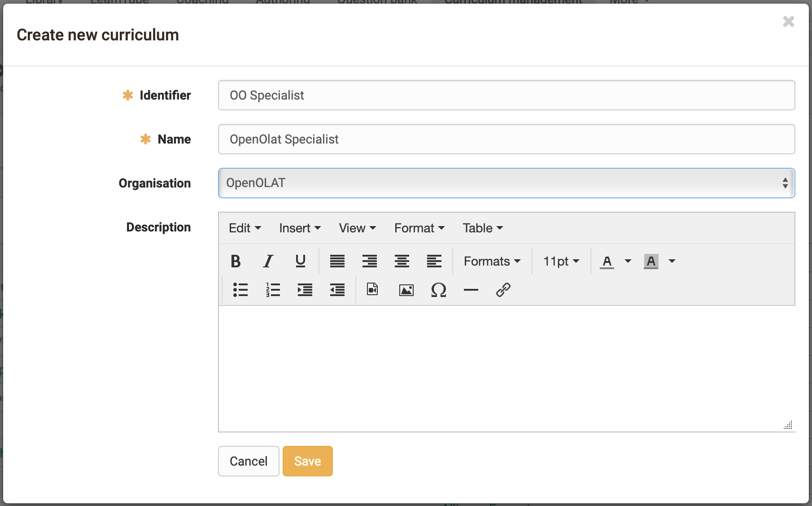Save the new curriculum
The width and height of the screenshot is (812, 506).
point(308,461)
